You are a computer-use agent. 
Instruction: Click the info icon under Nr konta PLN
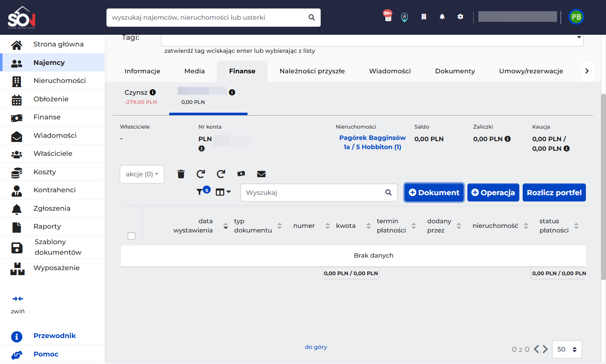coord(201,148)
